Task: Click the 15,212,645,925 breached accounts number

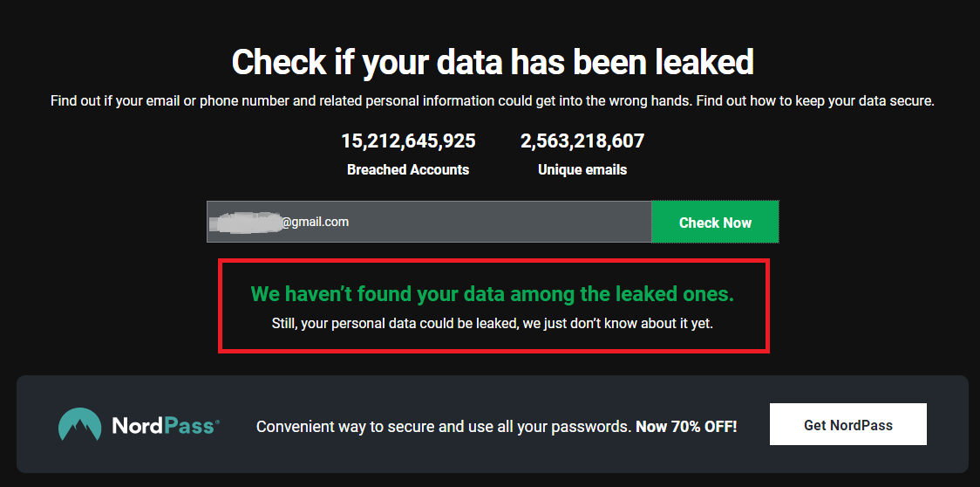Action: 408,141
